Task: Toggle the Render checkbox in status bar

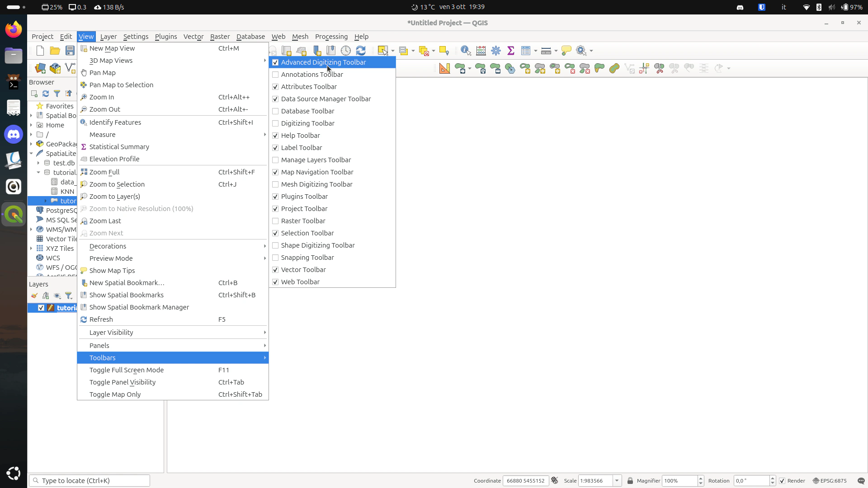Action: 782,481
